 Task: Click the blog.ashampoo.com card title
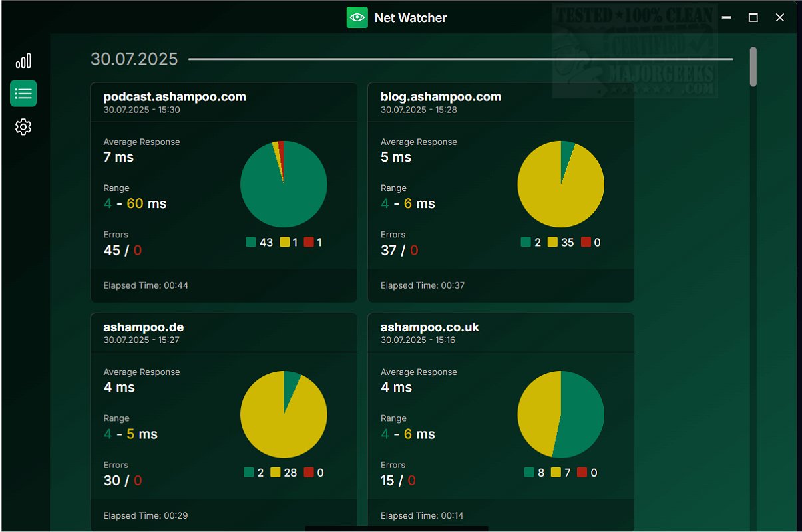441,96
